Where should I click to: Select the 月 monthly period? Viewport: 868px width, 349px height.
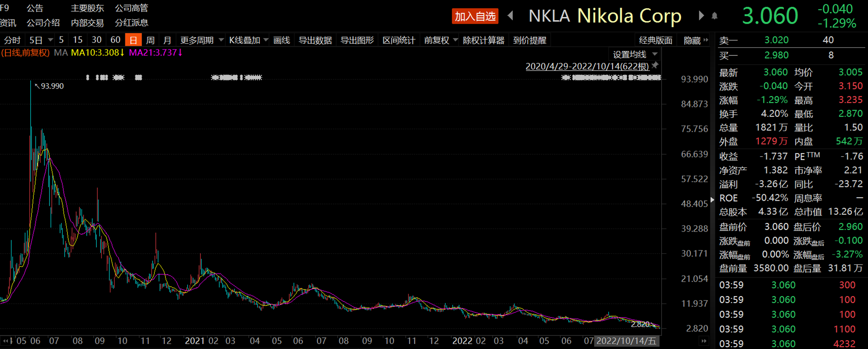pyautogui.click(x=167, y=40)
